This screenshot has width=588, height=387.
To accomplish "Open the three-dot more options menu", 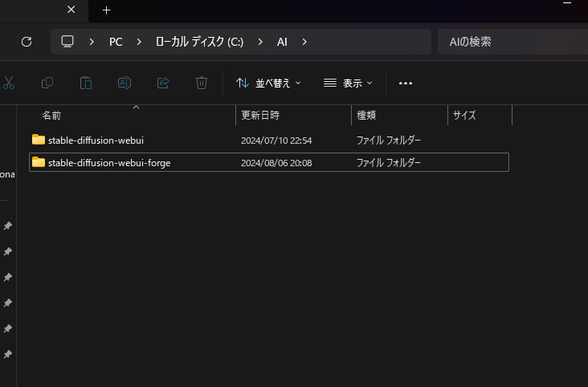I will [x=406, y=83].
